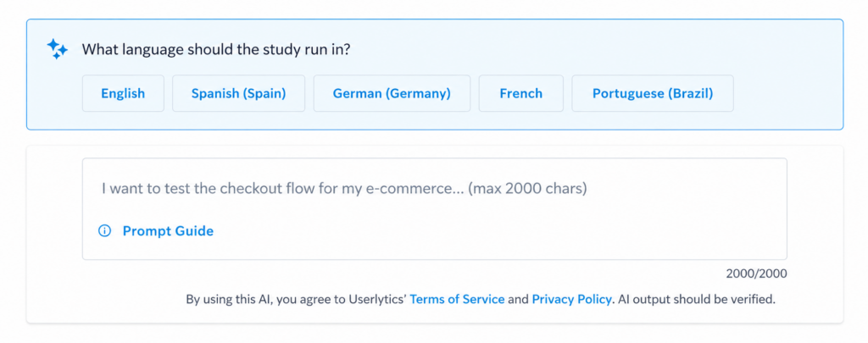Screen dimensions: 868x343
Task: Select Spanish (Spain) language option
Action: (238, 93)
